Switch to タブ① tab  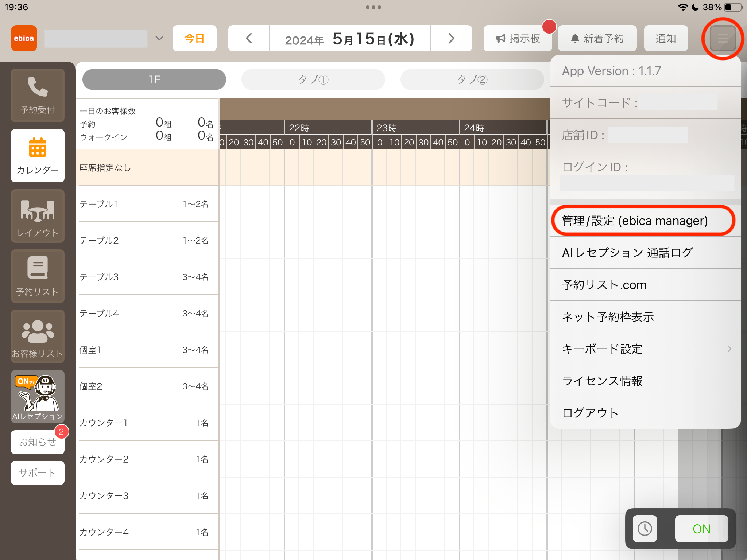313,79
